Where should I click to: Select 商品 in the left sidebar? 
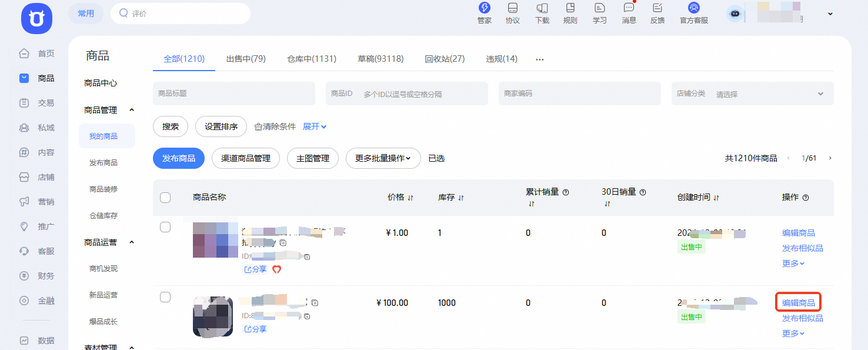pyautogui.click(x=37, y=78)
